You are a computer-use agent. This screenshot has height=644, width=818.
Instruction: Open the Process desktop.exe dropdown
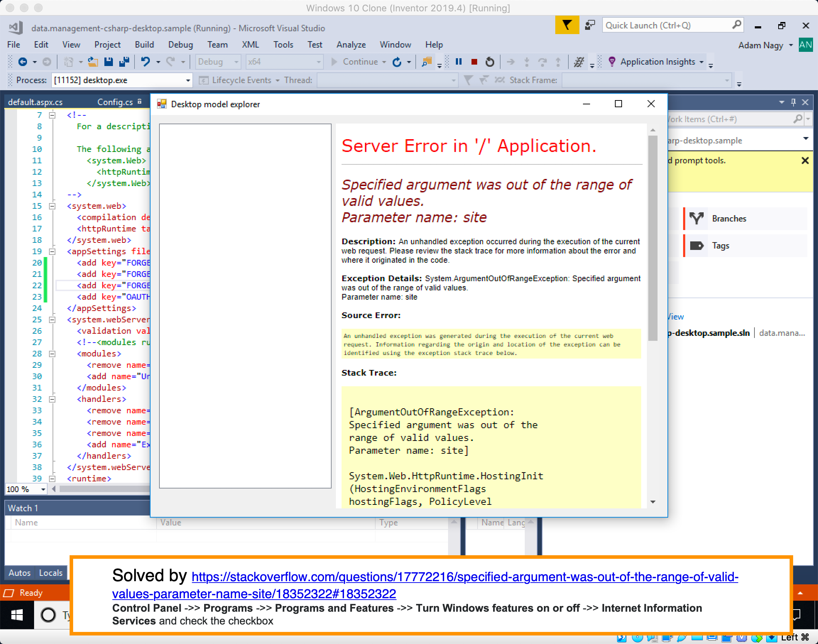click(x=187, y=80)
